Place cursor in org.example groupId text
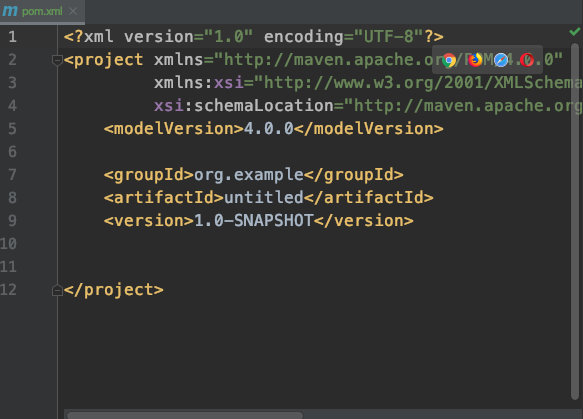This screenshot has width=583, height=419. 249,175
